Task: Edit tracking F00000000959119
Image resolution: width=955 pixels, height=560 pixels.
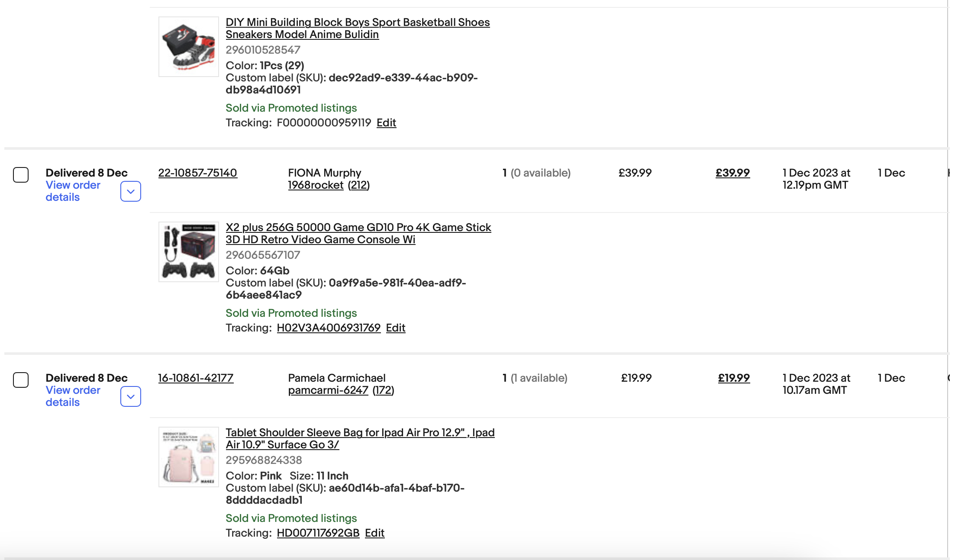Action: pyautogui.click(x=386, y=122)
